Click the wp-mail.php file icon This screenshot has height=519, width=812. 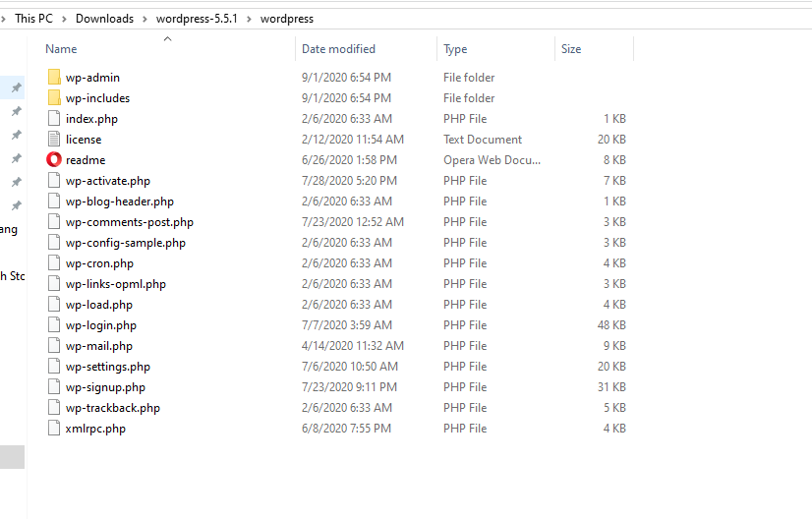[54, 345]
